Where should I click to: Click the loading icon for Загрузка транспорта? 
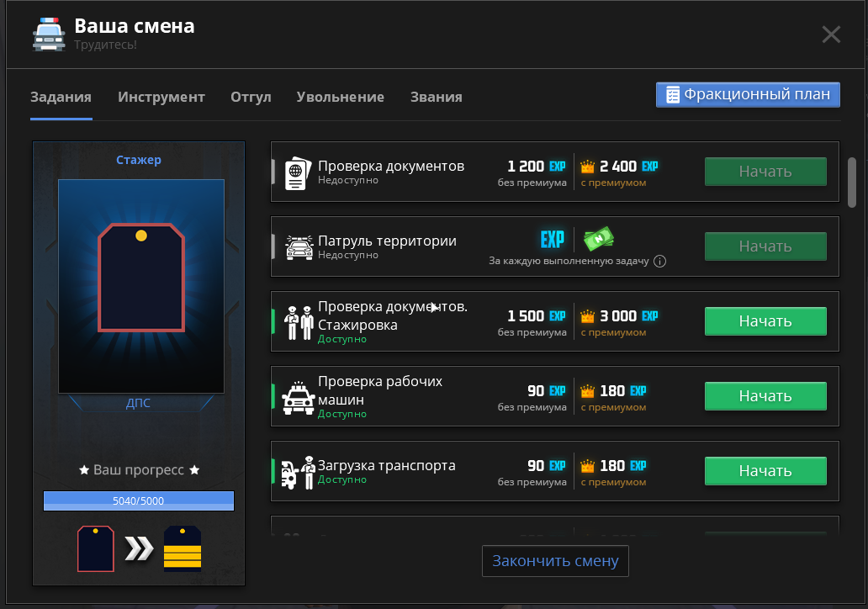(x=298, y=472)
